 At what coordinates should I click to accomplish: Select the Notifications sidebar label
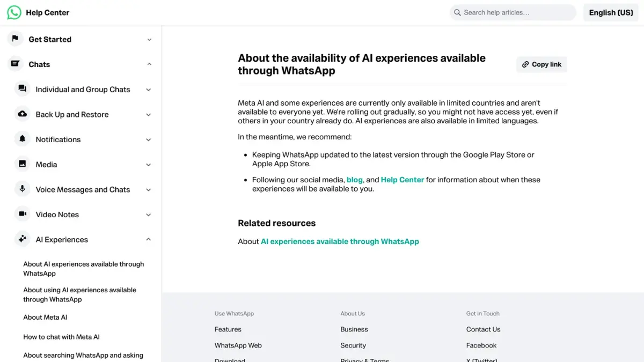(x=58, y=139)
